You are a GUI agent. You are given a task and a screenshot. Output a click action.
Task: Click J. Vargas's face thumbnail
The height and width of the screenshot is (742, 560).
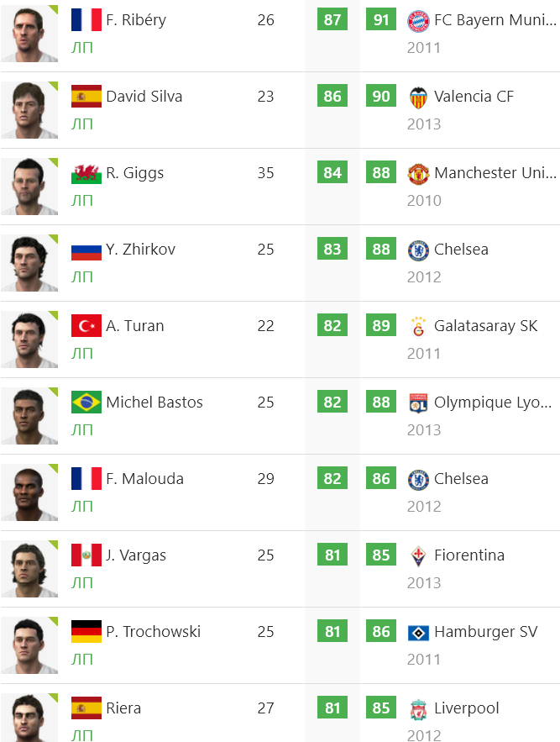click(x=29, y=569)
